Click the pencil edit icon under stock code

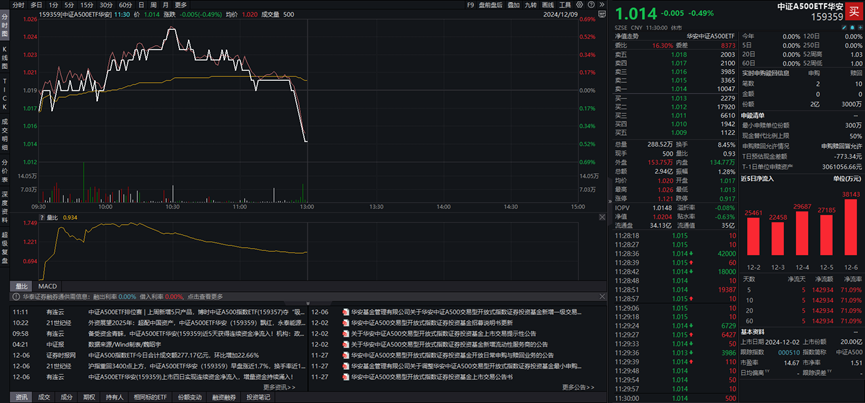pyautogui.click(x=844, y=28)
